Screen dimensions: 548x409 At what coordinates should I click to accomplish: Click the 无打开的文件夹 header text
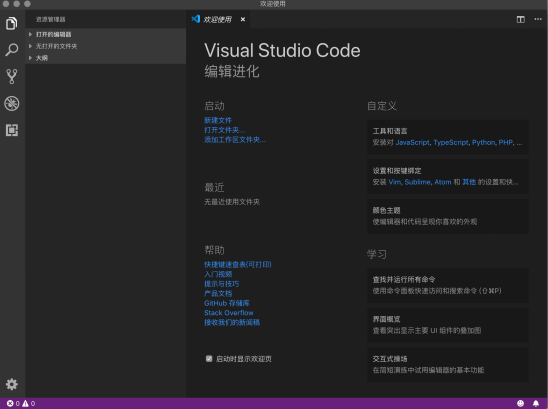click(x=56, y=46)
